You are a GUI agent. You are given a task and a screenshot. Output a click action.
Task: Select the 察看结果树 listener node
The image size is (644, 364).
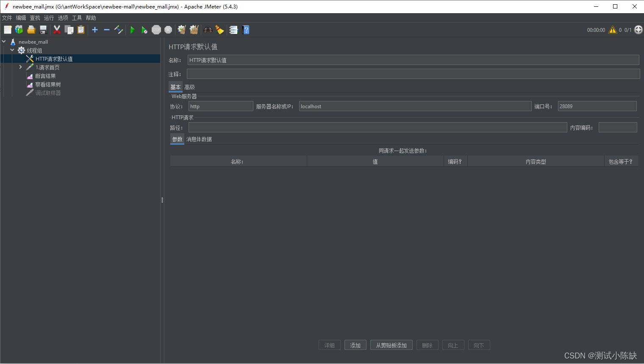coord(48,84)
